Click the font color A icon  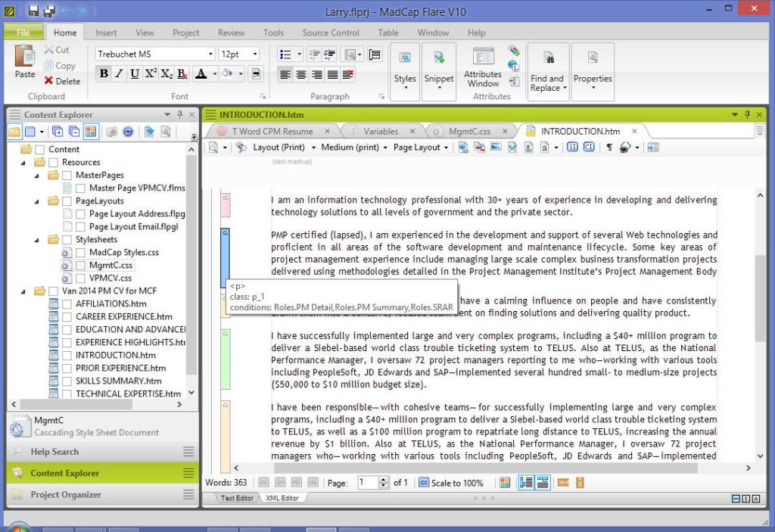(x=201, y=73)
